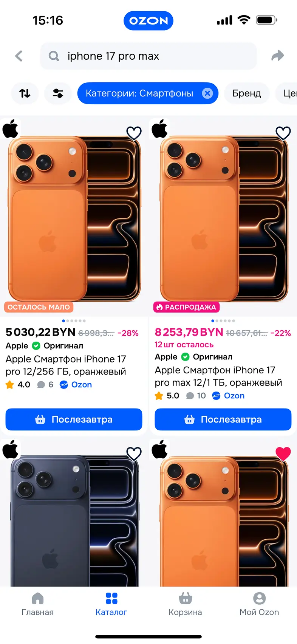The image size is (297, 644).
Task: Expand the Бренд filter chip
Action: 247,93
